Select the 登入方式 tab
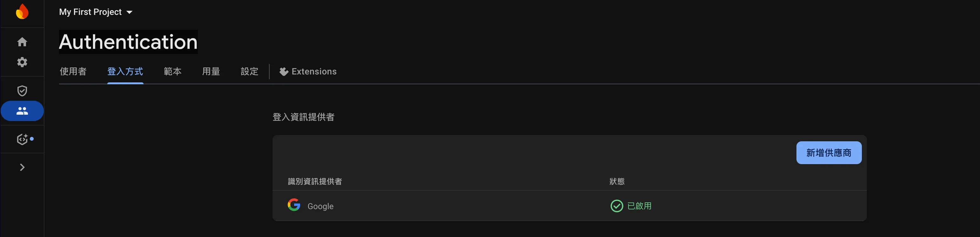The image size is (980, 237). coord(125,71)
